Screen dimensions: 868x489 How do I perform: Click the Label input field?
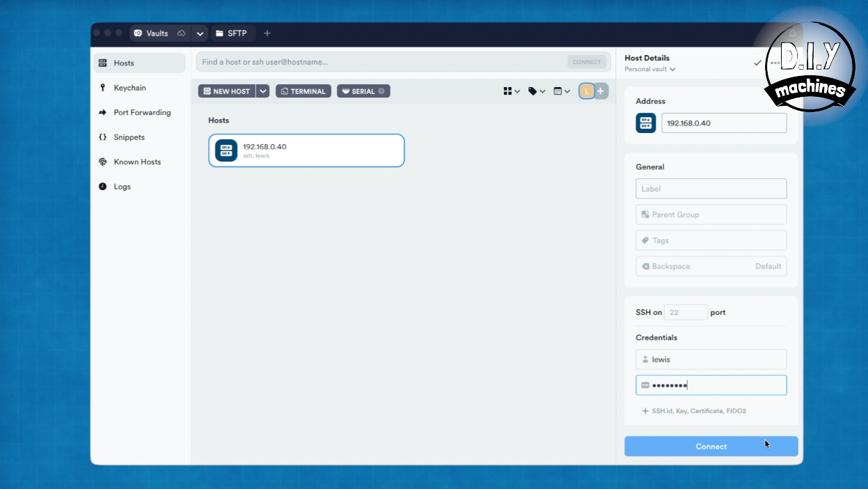tap(711, 189)
